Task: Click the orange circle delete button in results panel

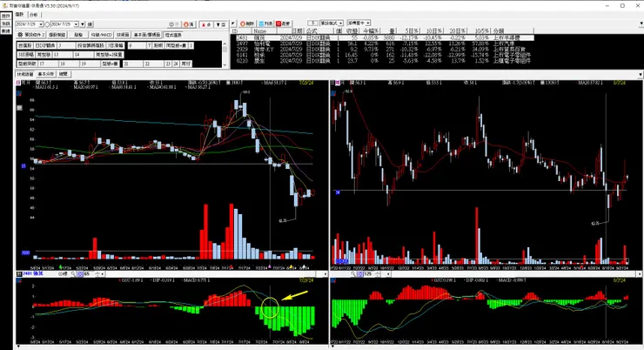Action: pos(247,24)
